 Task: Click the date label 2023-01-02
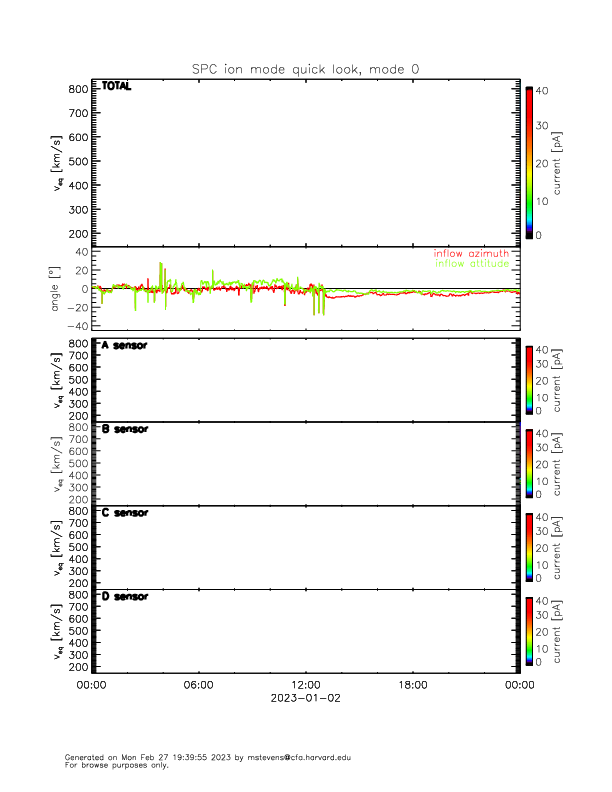coord(305,699)
